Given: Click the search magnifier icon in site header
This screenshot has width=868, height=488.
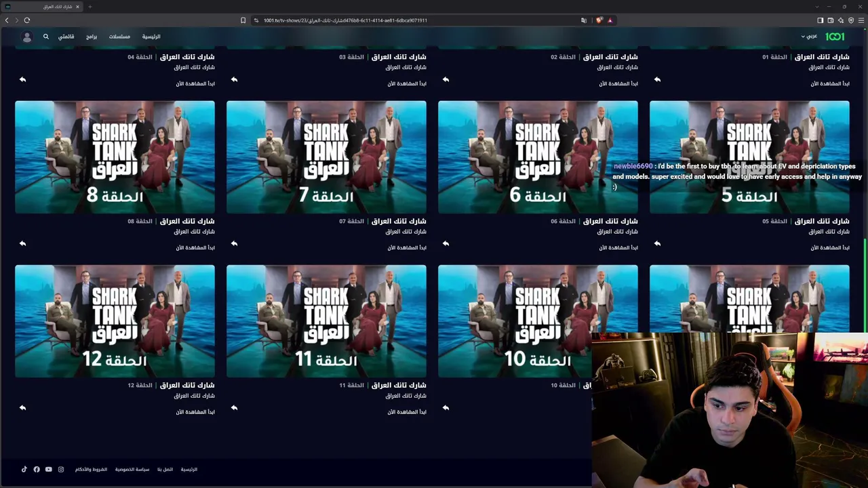Looking at the screenshot, I should pos(46,37).
